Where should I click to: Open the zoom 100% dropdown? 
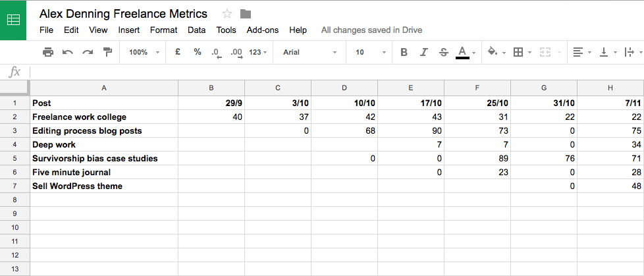point(144,52)
